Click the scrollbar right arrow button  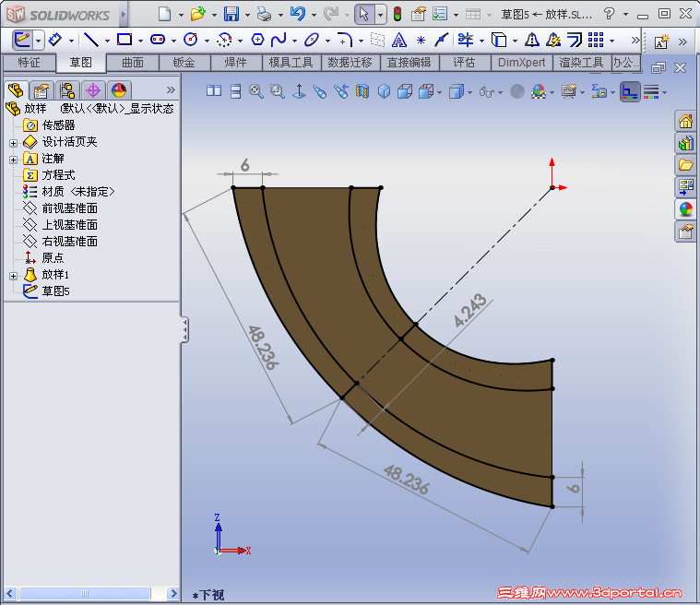point(173,593)
